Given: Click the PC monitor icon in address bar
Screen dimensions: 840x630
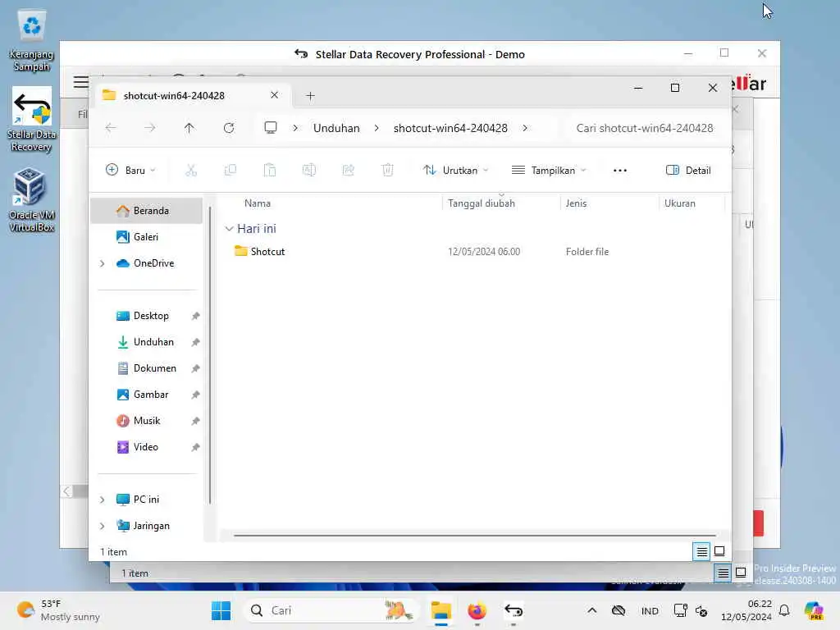Looking at the screenshot, I should [271, 128].
